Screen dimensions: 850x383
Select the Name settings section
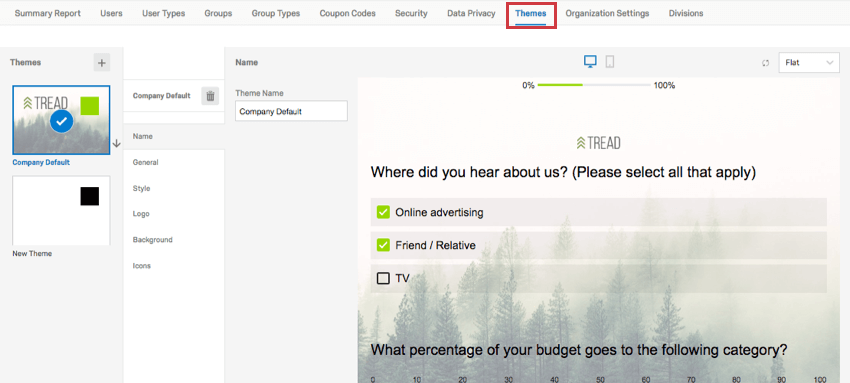pyautogui.click(x=174, y=137)
